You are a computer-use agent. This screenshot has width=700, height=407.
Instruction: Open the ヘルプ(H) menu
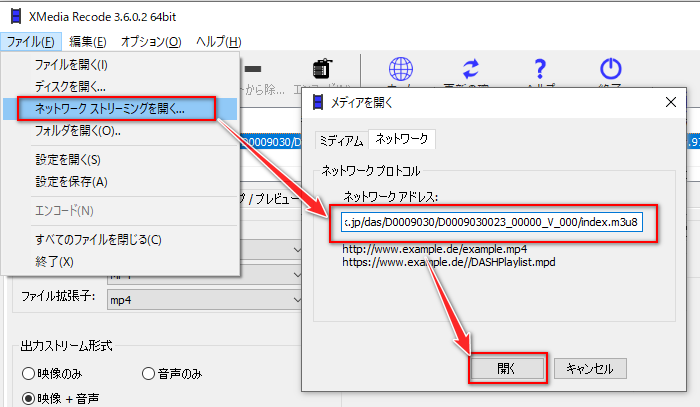click(x=219, y=42)
